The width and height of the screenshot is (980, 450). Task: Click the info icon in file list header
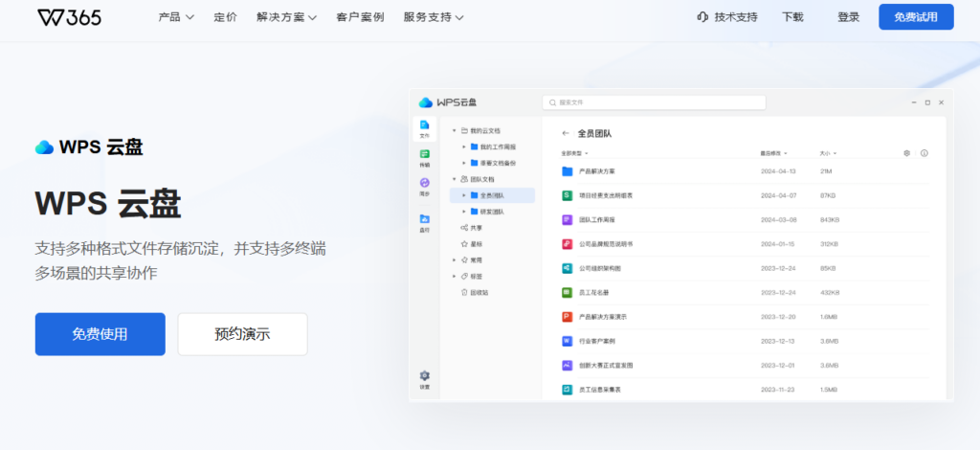pos(924,153)
